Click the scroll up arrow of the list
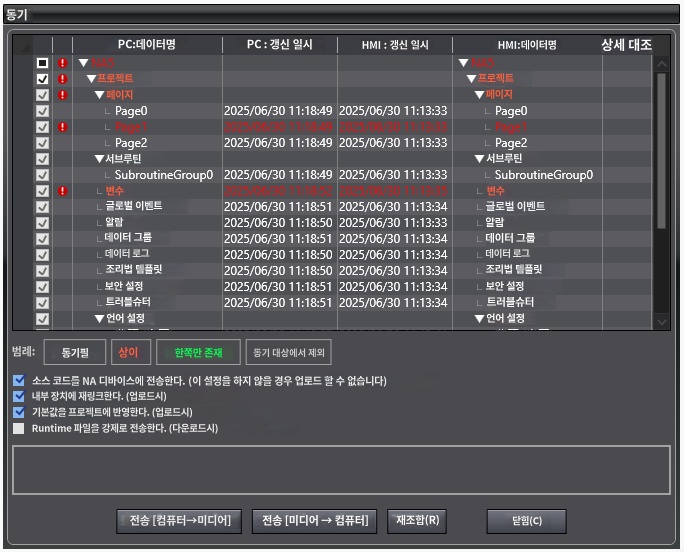 point(661,64)
